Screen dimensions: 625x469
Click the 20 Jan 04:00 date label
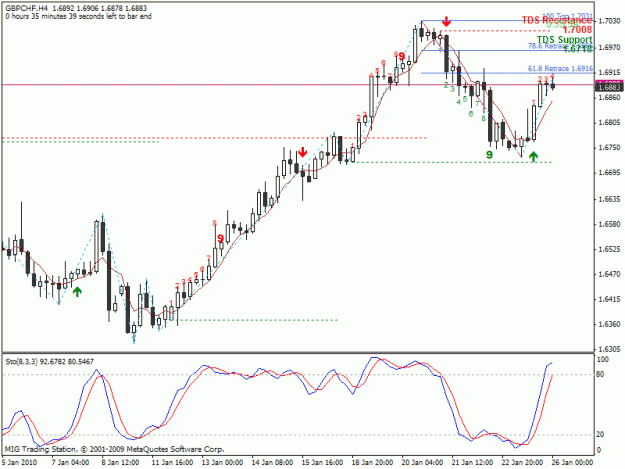pos(422,462)
